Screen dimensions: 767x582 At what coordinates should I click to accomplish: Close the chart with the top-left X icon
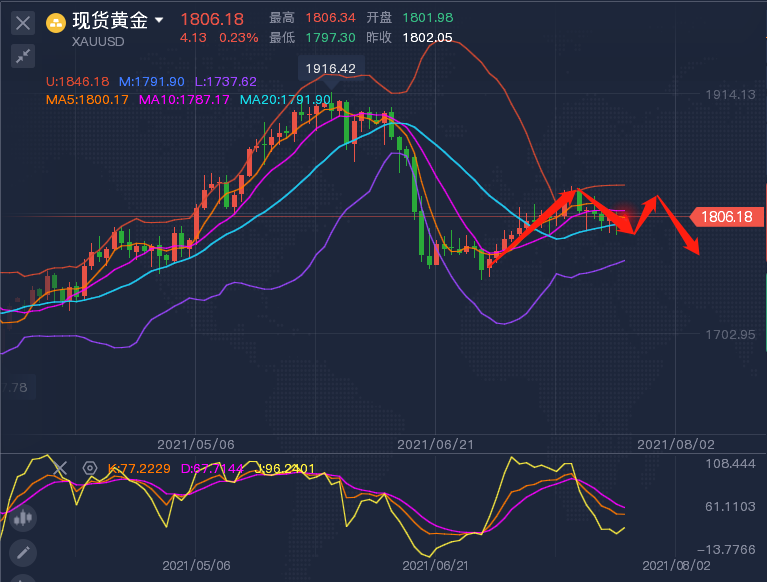22,22
